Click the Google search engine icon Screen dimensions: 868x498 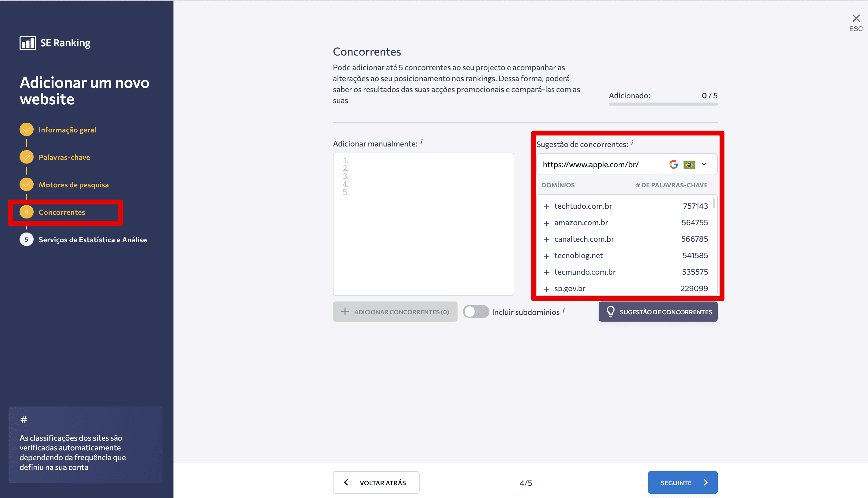(673, 164)
